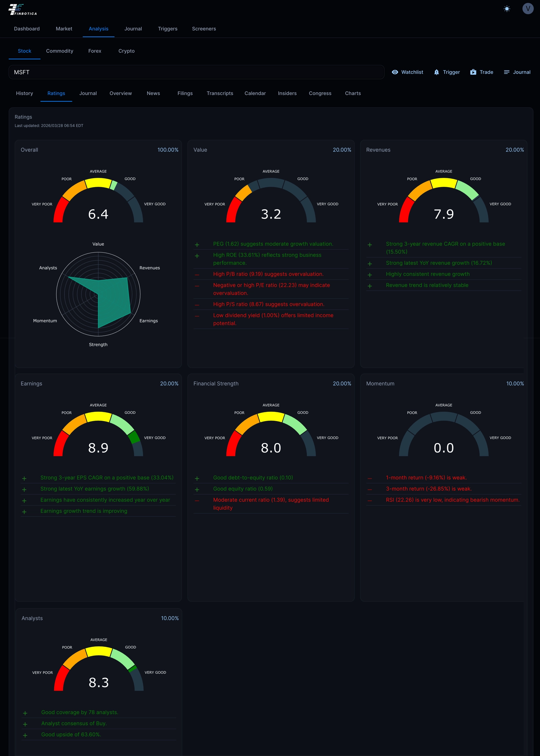Select the Crypto asset tab

point(126,51)
